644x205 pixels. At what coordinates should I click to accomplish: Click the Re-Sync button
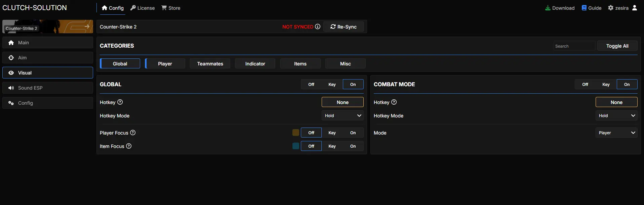point(343,27)
